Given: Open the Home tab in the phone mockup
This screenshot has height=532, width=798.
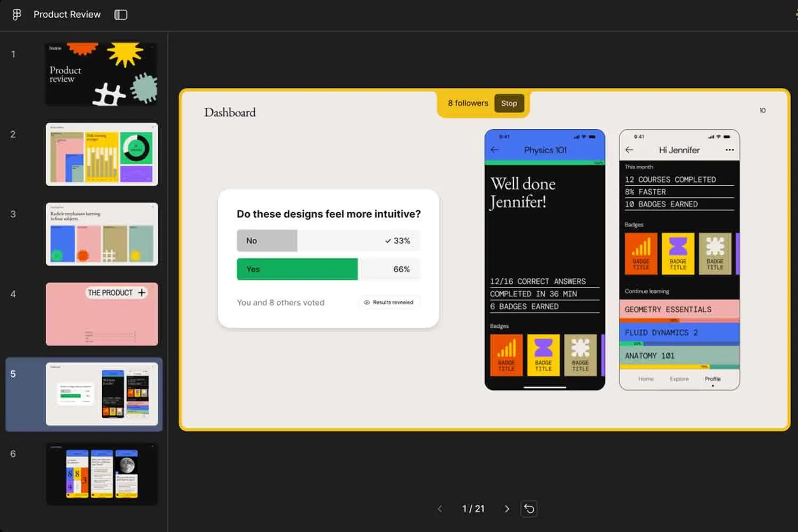Looking at the screenshot, I should [646, 379].
